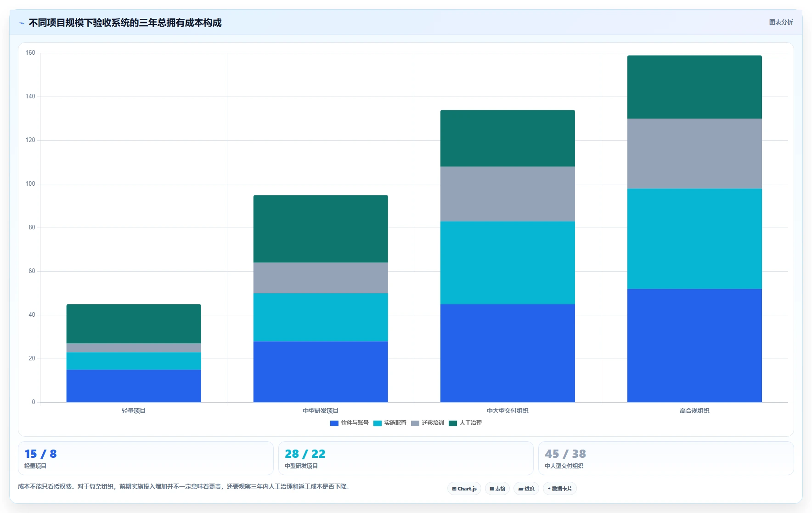The height and width of the screenshot is (513, 812).
Task: Toggle the 软件与账号 legend item
Action: (350, 423)
